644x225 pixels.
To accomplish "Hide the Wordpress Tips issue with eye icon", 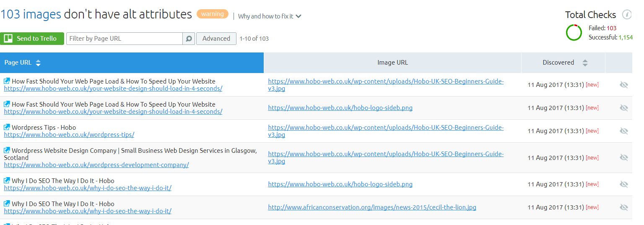I will tap(624, 131).
